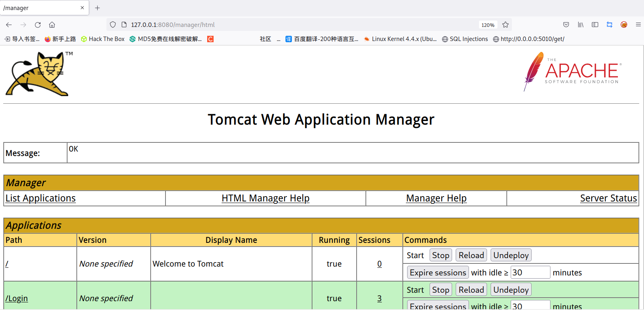Click the shield tracking protection icon
The height and width of the screenshot is (310, 644).
pyautogui.click(x=113, y=25)
